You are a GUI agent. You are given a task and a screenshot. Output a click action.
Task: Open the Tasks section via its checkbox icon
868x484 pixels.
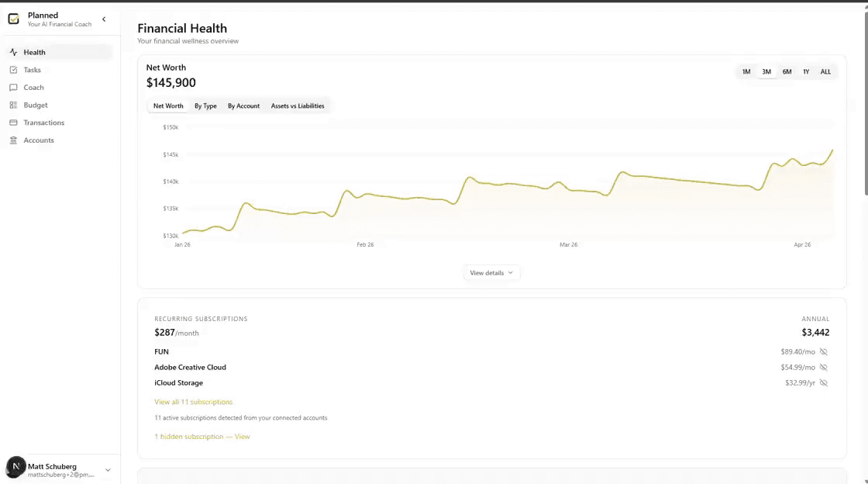13,70
